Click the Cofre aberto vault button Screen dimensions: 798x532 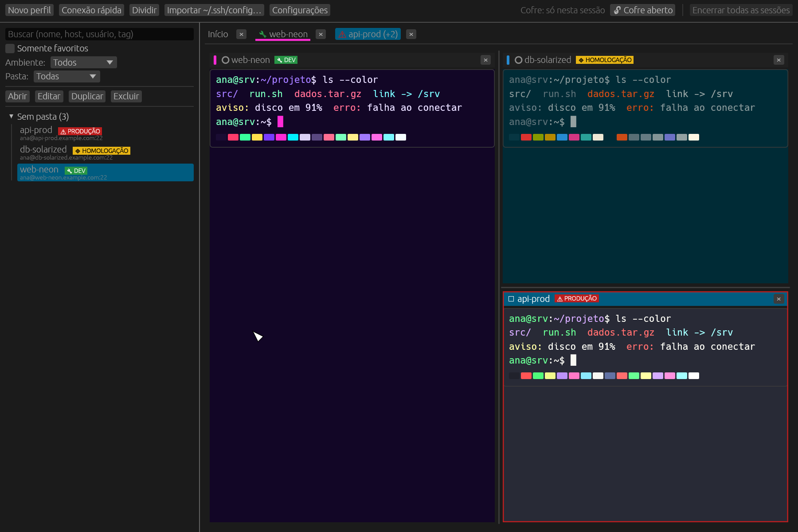click(x=642, y=10)
